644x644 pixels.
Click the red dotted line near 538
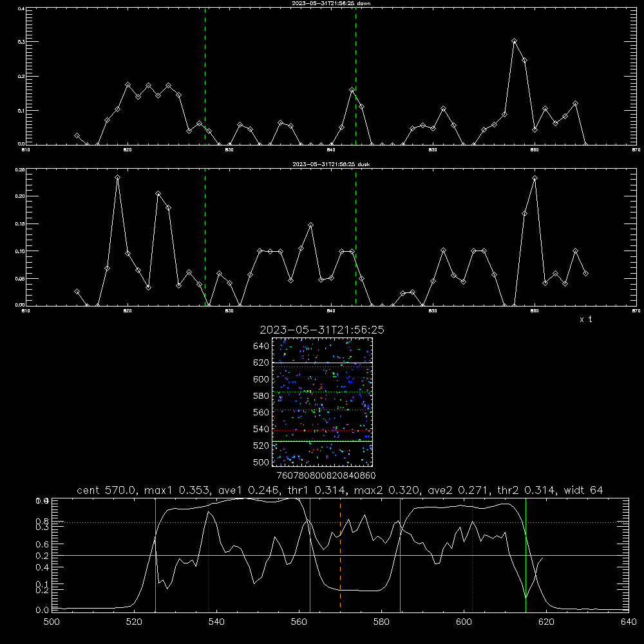click(208, 555)
